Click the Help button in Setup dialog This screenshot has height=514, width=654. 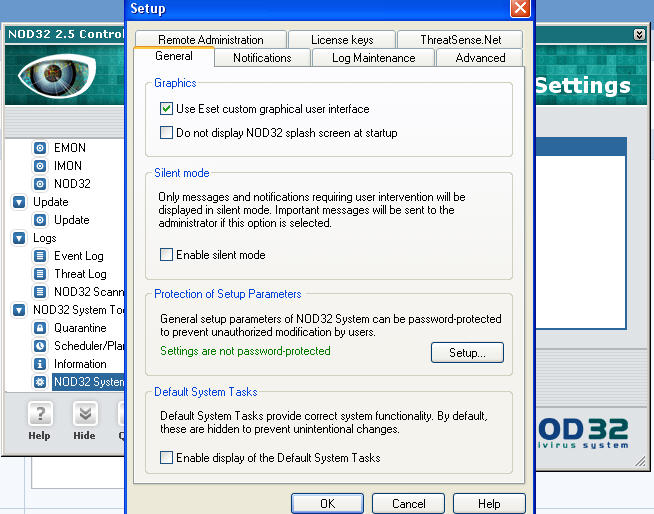pyautogui.click(x=489, y=504)
